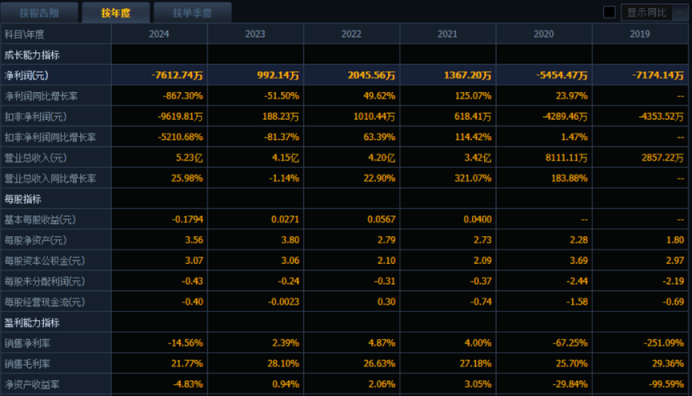Select the 净资产收益率 row label

(32, 385)
